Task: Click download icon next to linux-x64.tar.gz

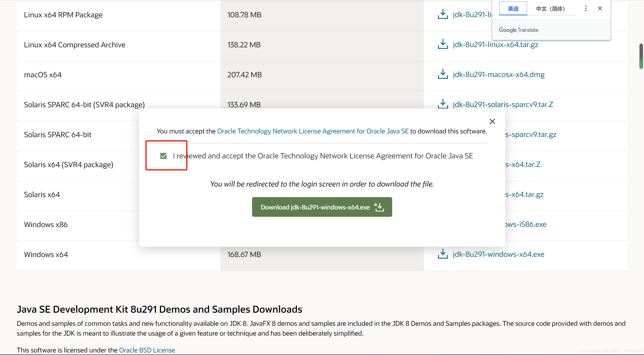Action: [x=442, y=44]
